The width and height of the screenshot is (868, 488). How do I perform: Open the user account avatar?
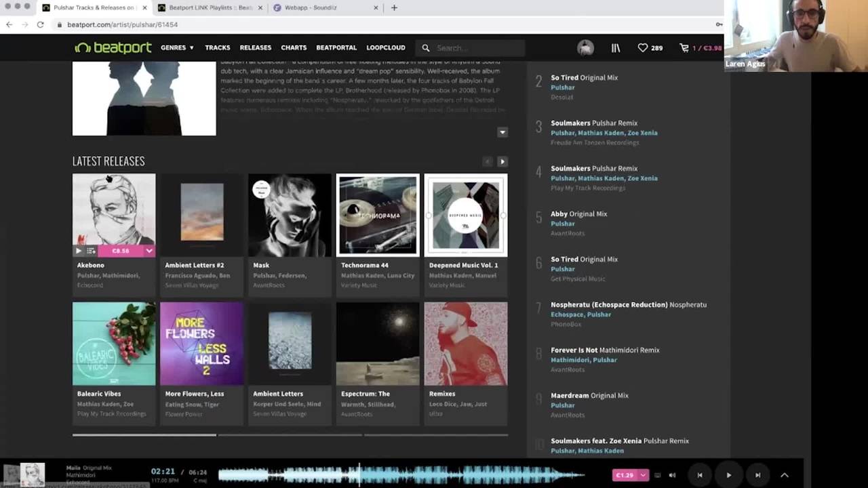click(x=585, y=47)
